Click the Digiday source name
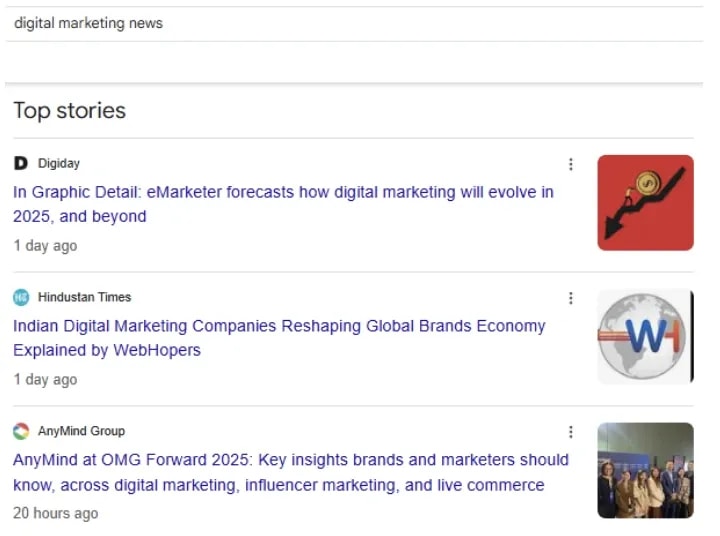This screenshot has width=720, height=536. pos(59,163)
